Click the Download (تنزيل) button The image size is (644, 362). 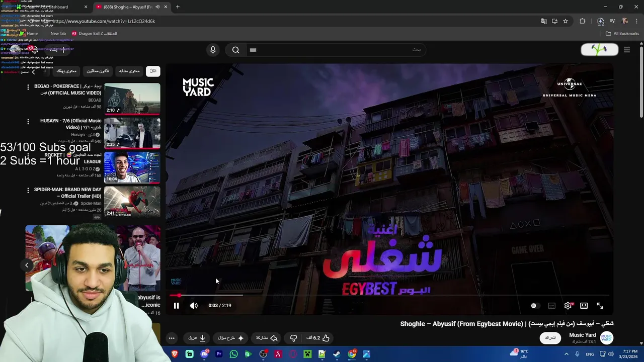(x=197, y=338)
